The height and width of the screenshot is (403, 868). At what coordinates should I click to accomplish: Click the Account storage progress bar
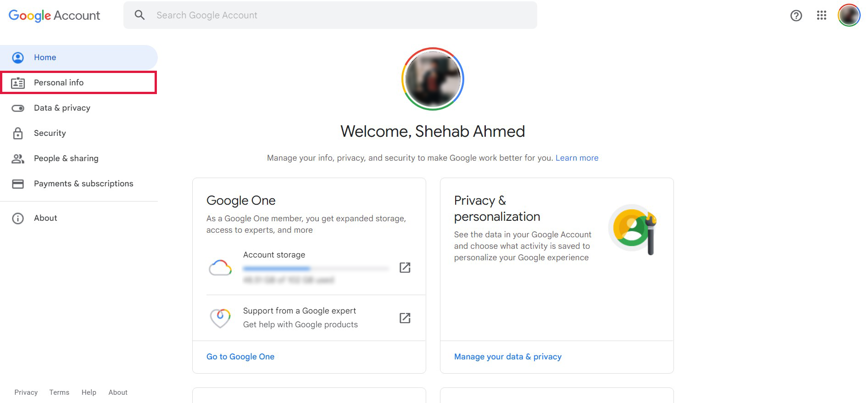tap(316, 269)
